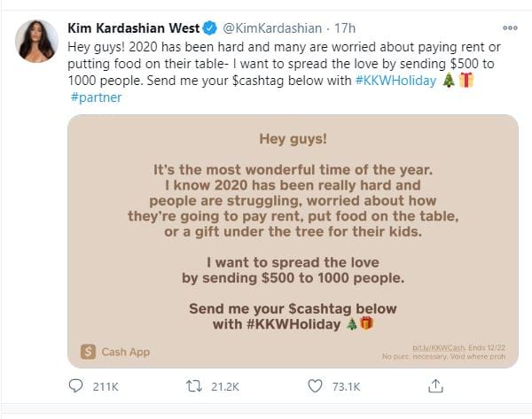
Task: Open the three-dot more options menu
Action: tap(509, 27)
